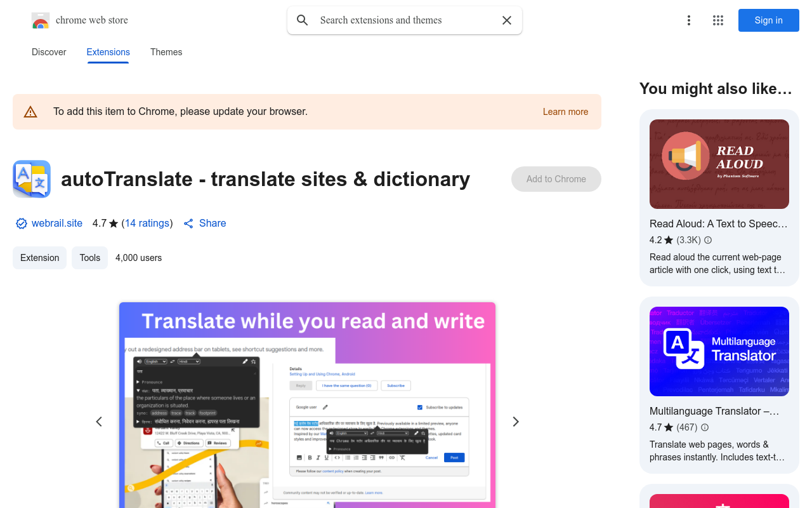The image size is (812, 508).
Task: Click the Read aloud the current web-page description
Action: pos(717,264)
